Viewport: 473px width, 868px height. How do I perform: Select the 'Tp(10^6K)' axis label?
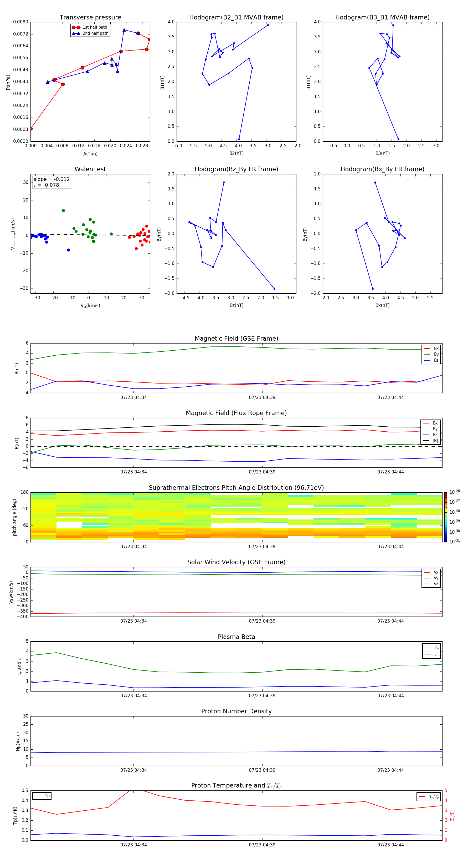coord(15,815)
